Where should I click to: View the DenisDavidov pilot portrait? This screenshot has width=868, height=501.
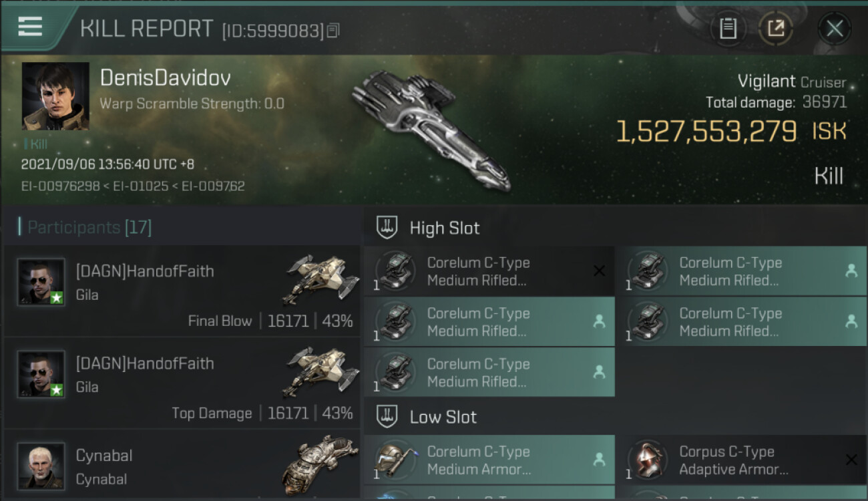click(x=55, y=96)
